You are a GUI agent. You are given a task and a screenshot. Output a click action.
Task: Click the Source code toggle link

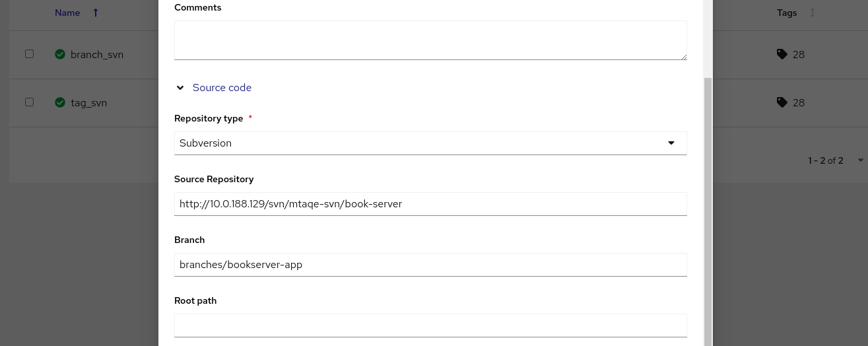coord(222,88)
